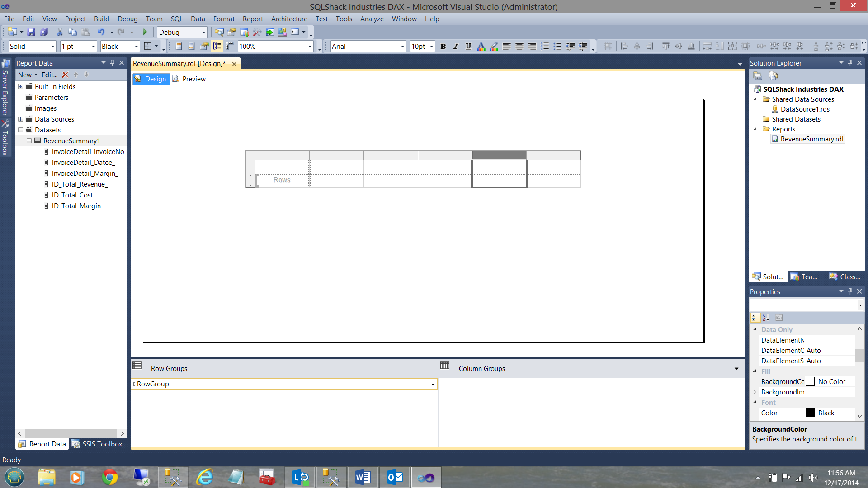Click the delete X icon in Report Data
The width and height of the screenshot is (868, 488).
65,75
